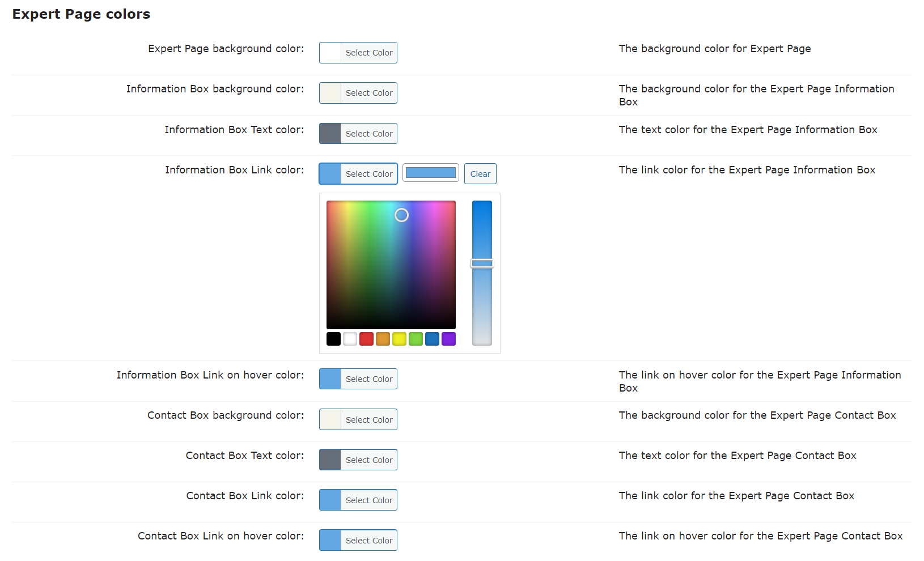Open Contact Box background color selector

tap(358, 420)
